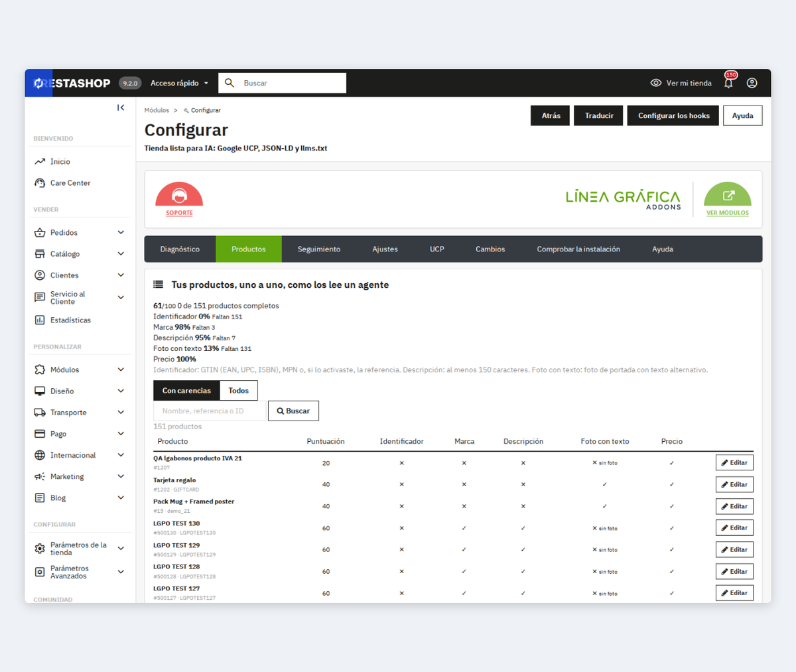Viewport: 796px width, 672px height.
Task: Open the user profile icon
Action: pyautogui.click(x=752, y=83)
